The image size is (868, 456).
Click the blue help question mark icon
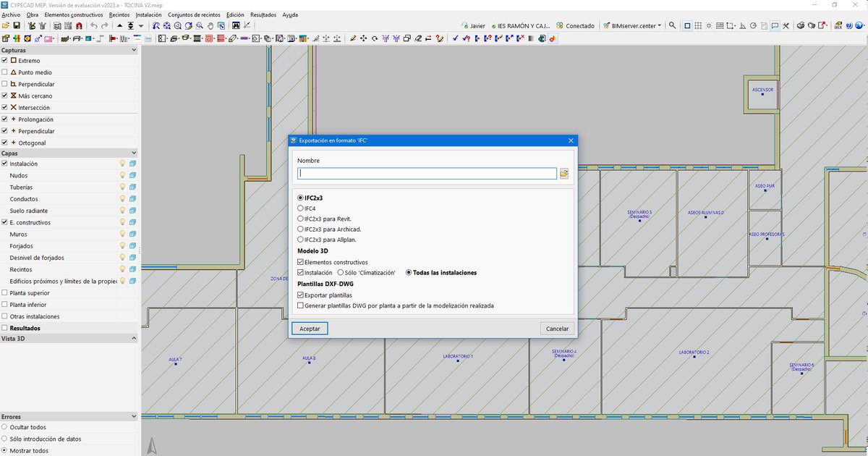[848, 25]
